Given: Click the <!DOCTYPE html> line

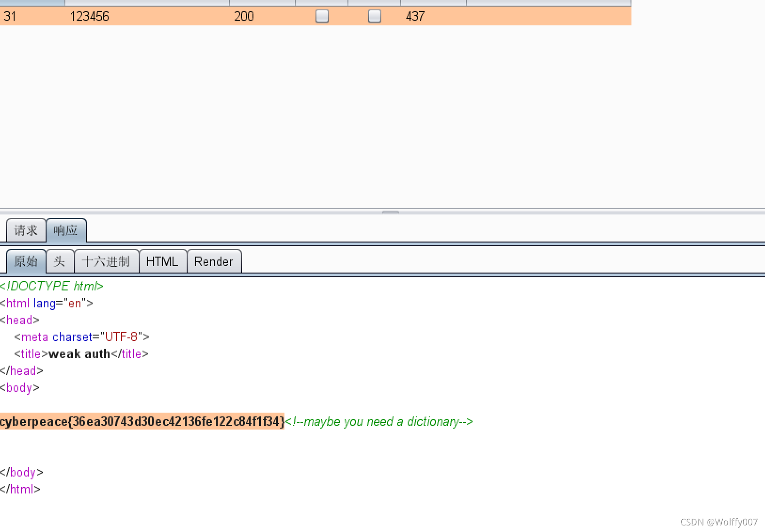Looking at the screenshot, I should pos(52,286).
